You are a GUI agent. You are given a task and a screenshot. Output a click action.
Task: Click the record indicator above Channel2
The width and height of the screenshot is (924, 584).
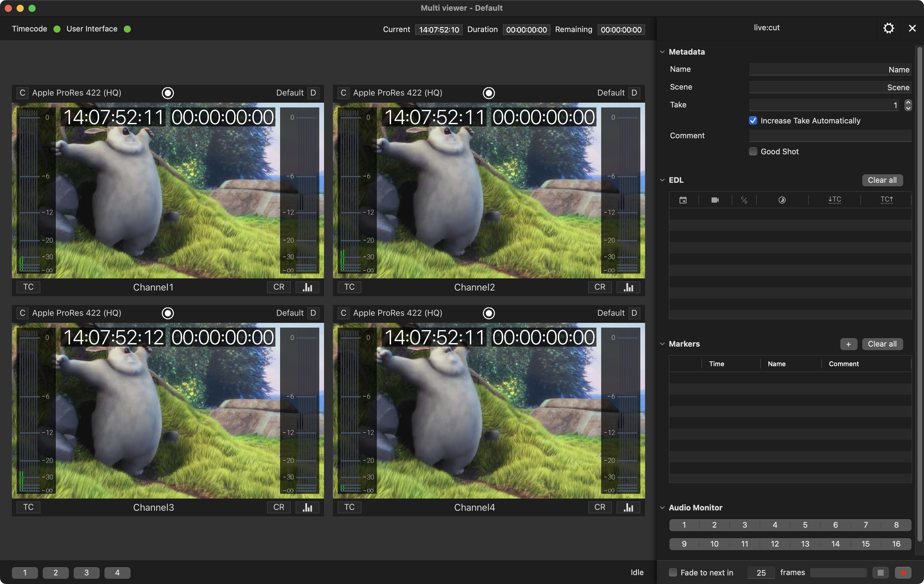tap(488, 93)
